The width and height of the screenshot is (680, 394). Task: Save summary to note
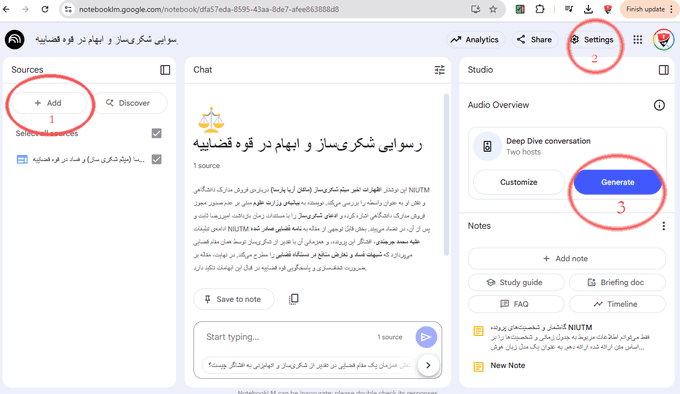point(234,299)
